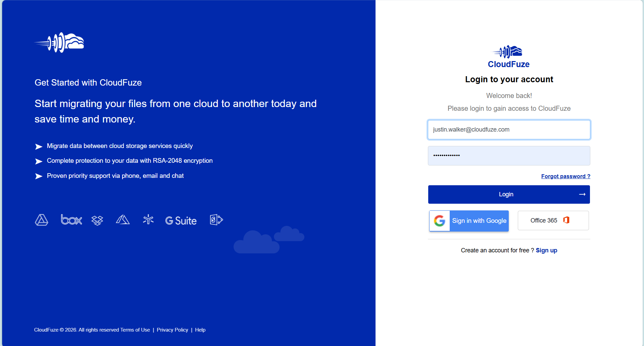The height and width of the screenshot is (346, 644).
Task: Choose Office 365 sign-in button
Action: (553, 220)
